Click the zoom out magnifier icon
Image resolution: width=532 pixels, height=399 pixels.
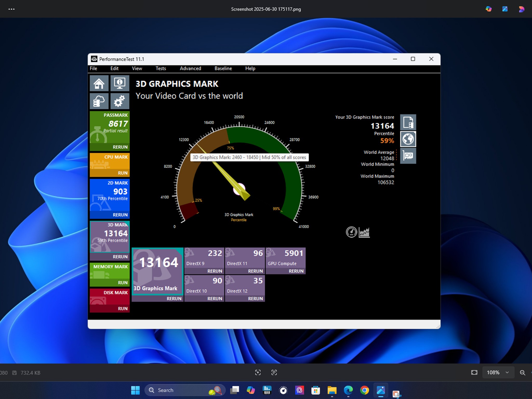tap(522, 373)
